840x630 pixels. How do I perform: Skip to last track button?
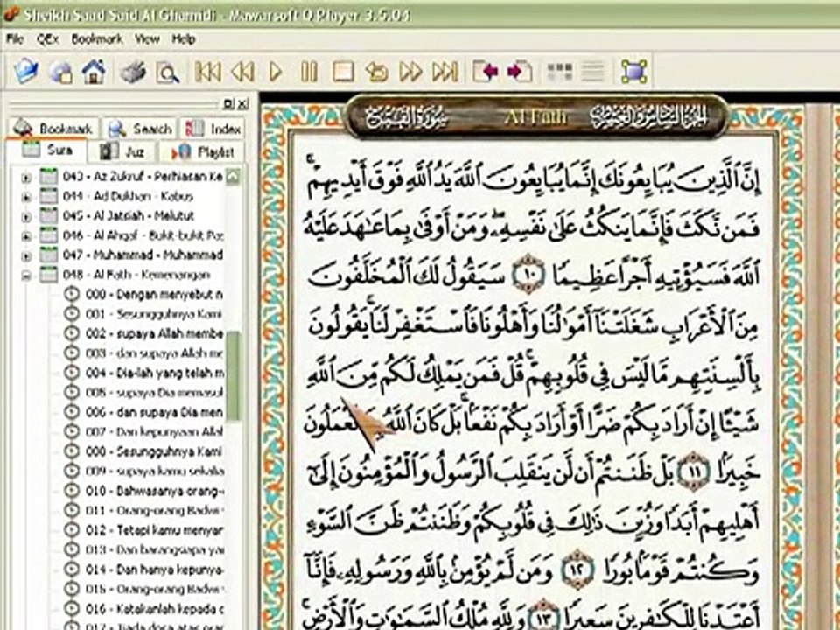point(445,72)
